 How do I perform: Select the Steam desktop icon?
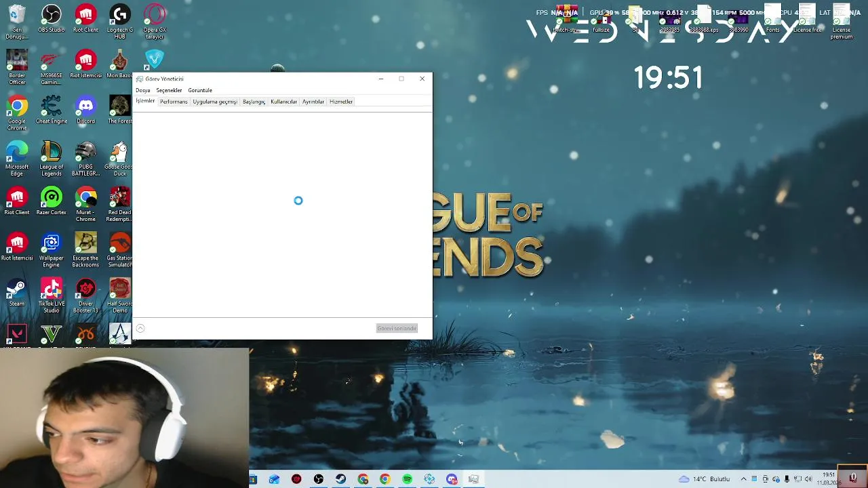(17, 293)
